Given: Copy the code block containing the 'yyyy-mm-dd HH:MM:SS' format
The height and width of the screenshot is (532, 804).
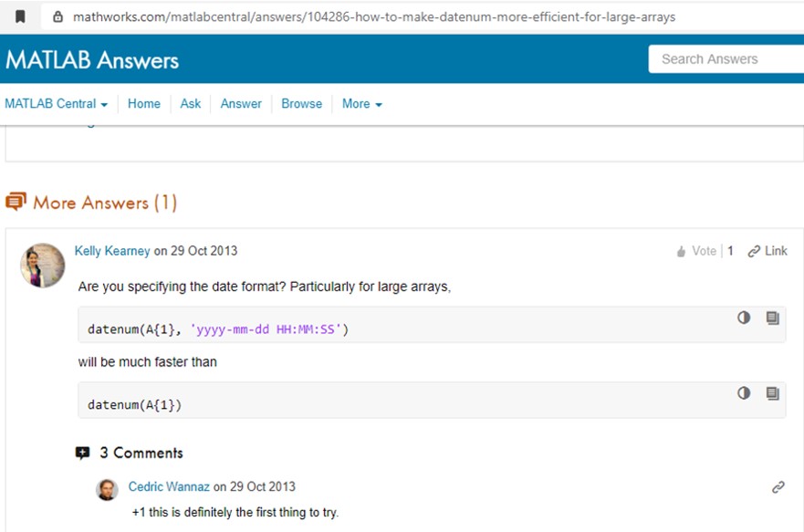Looking at the screenshot, I should click(772, 318).
